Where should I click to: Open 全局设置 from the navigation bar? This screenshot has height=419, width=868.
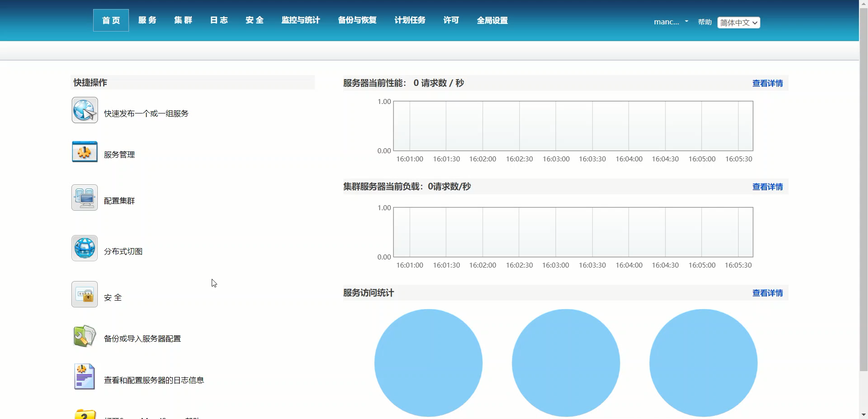[x=492, y=20]
